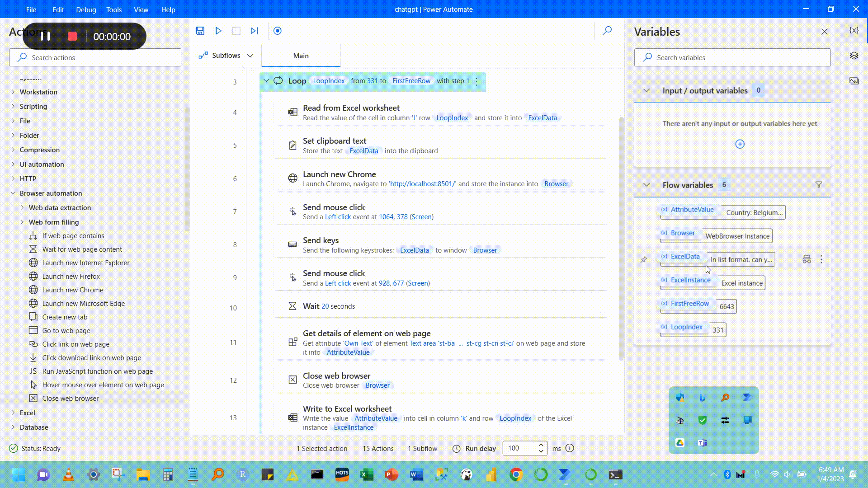This screenshot has height=488, width=868.
Task: Pause the screen recording timer
Action: (45, 36)
